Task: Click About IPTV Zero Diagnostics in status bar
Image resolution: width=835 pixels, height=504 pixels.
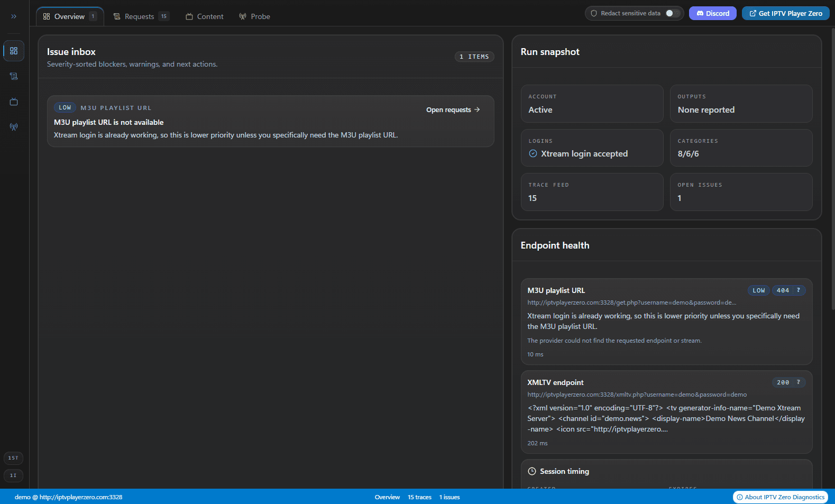Action: (x=780, y=497)
